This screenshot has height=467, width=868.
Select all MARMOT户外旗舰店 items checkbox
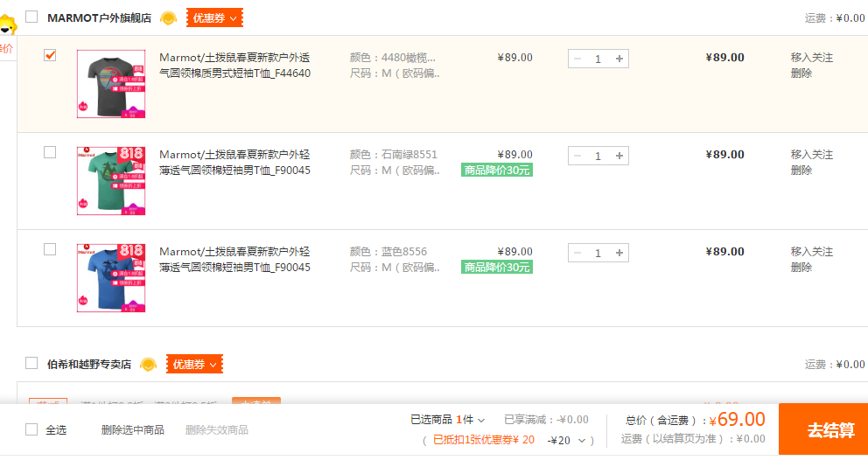31,17
